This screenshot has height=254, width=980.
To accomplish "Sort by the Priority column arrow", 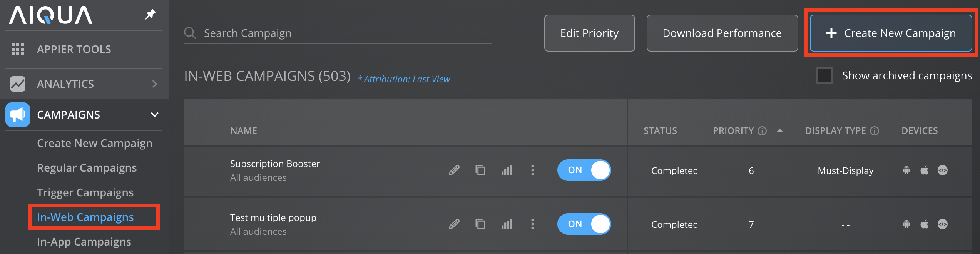I will [780, 131].
